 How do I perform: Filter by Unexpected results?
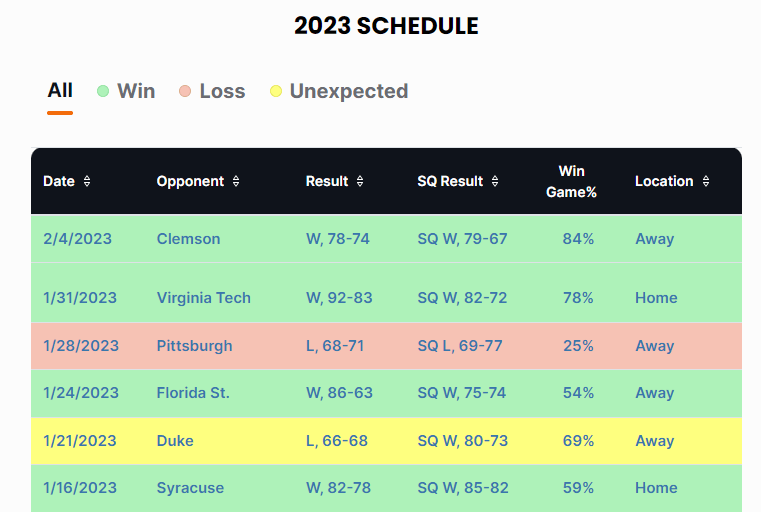click(348, 91)
